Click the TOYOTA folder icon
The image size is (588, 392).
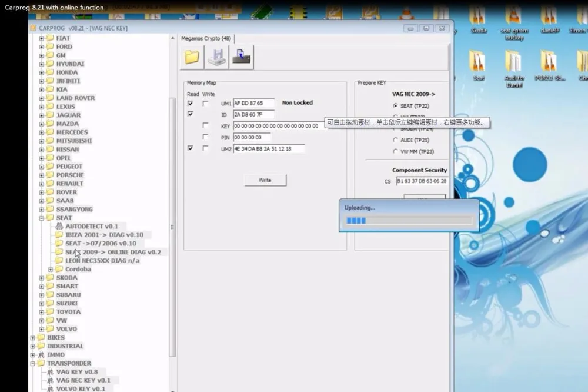(x=50, y=311)
